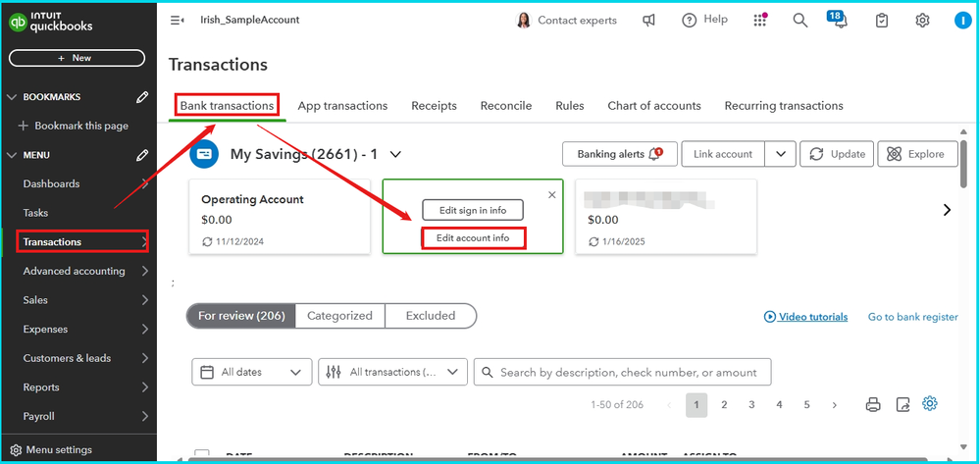Go to next page arrow in pagination
The image size is (980, 464).
[x=835, y=405]
